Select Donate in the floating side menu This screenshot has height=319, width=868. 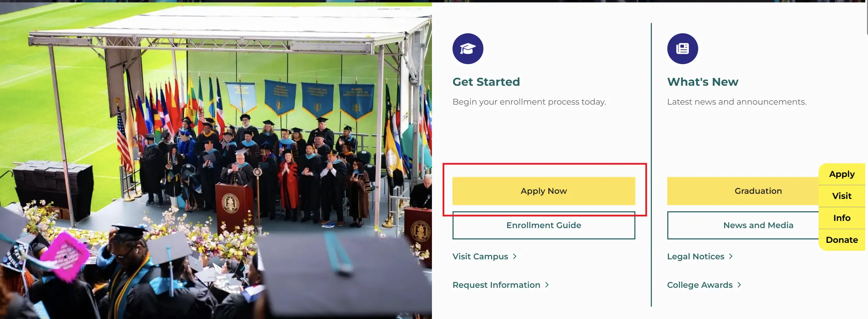[842, 240]
